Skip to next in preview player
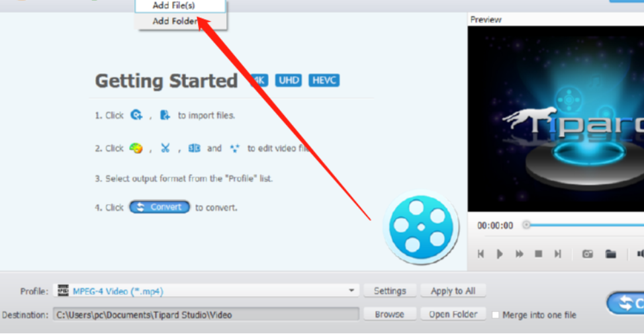Viewport: 644px width, 336px height. pos(558,254)
